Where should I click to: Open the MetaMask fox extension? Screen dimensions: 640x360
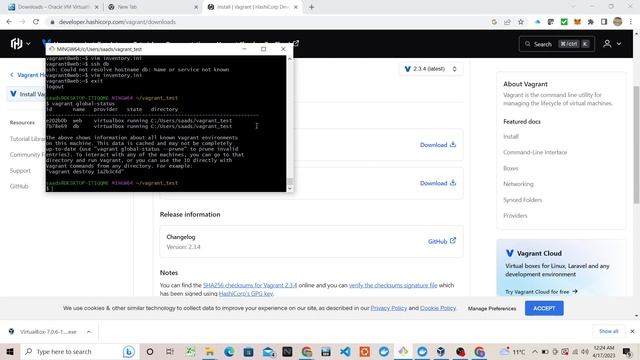pos(577,22)
